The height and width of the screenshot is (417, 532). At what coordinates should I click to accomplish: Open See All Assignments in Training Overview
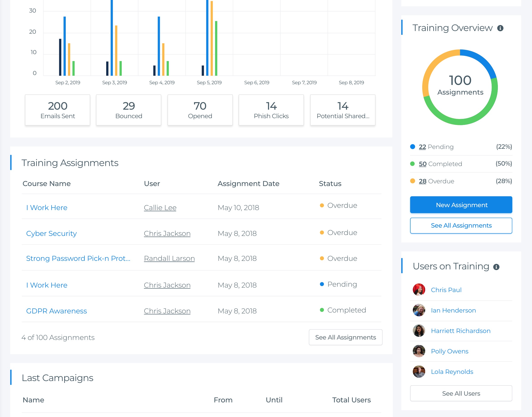(x=461, y=225)
